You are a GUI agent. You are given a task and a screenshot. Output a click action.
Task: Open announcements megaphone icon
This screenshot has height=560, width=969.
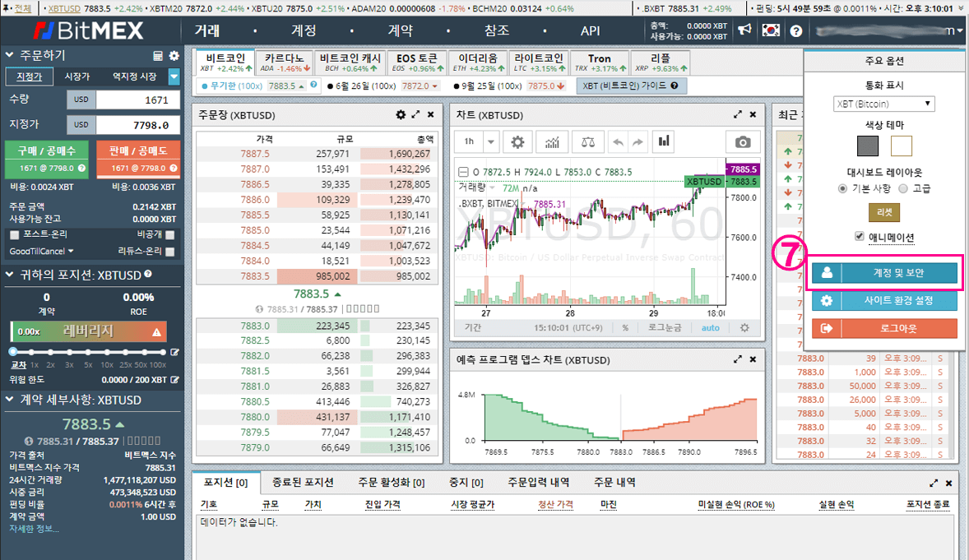744,30
